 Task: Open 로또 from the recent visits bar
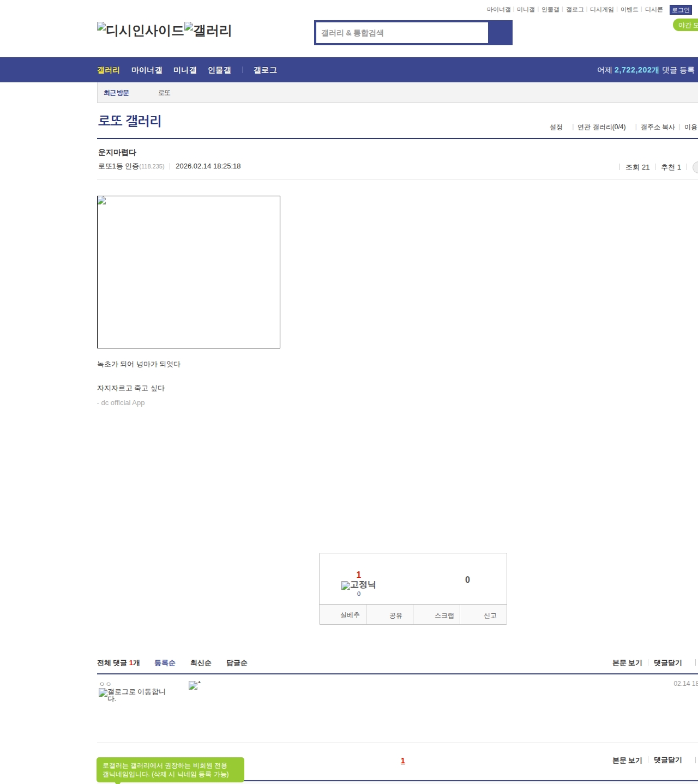pyautogui.click(x=165, y=93)
